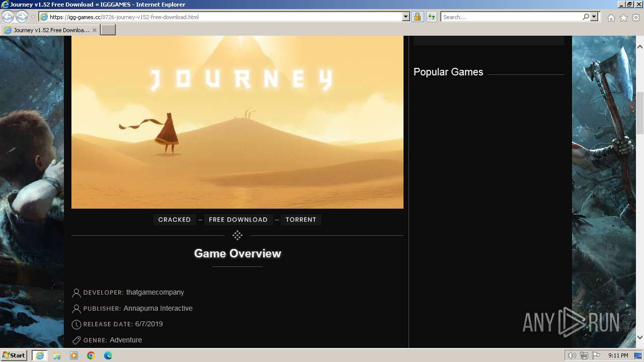Launch Microsoft Edge from the taskbar
Image resolution: width=644 pixels, height=362 pixels.
click(x=108, y=355)
